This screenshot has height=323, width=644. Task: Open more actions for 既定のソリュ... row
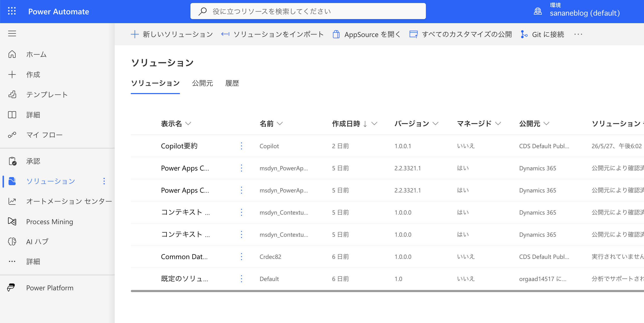pyautogui.click(x=242, y=279)
